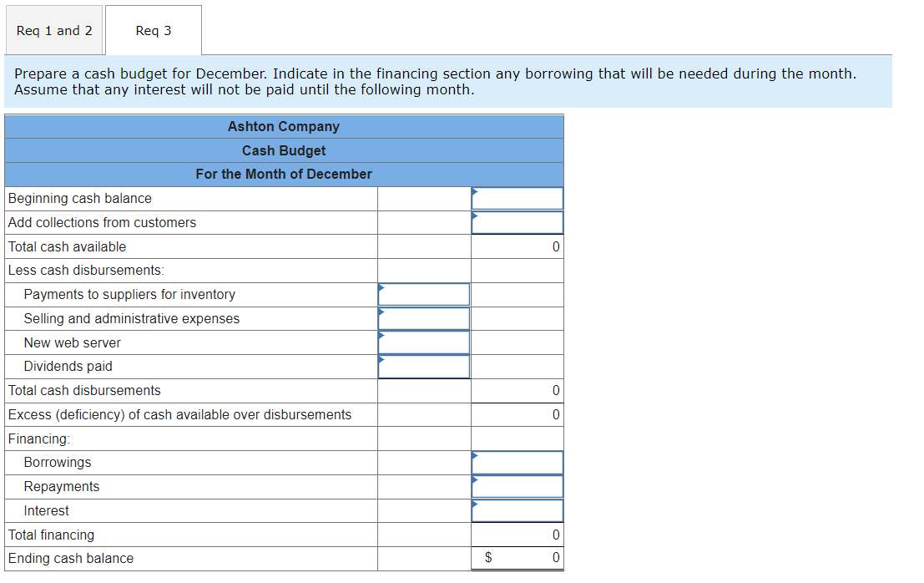924x583 pixels.
Task: Click the Less cash disbursements label
Action: (x=86, y=271)
